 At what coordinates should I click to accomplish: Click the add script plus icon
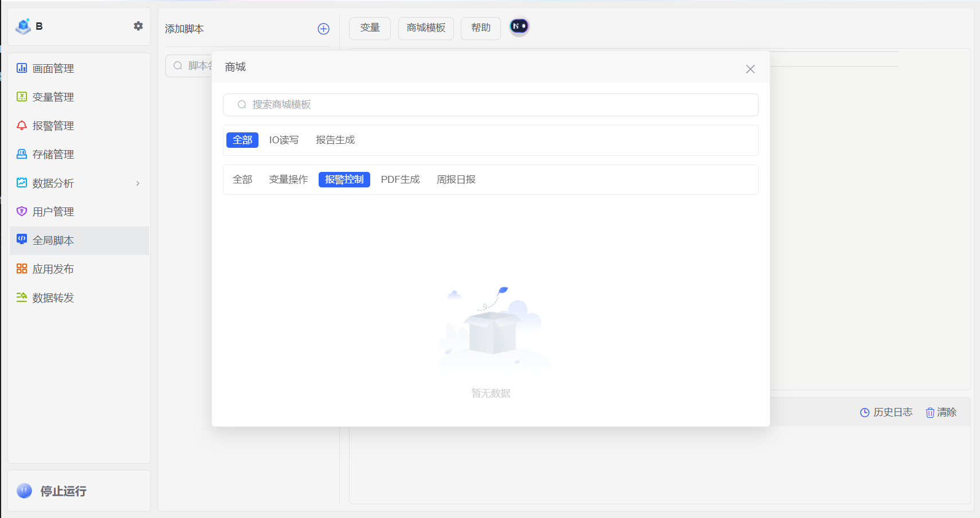pos(323,29)
